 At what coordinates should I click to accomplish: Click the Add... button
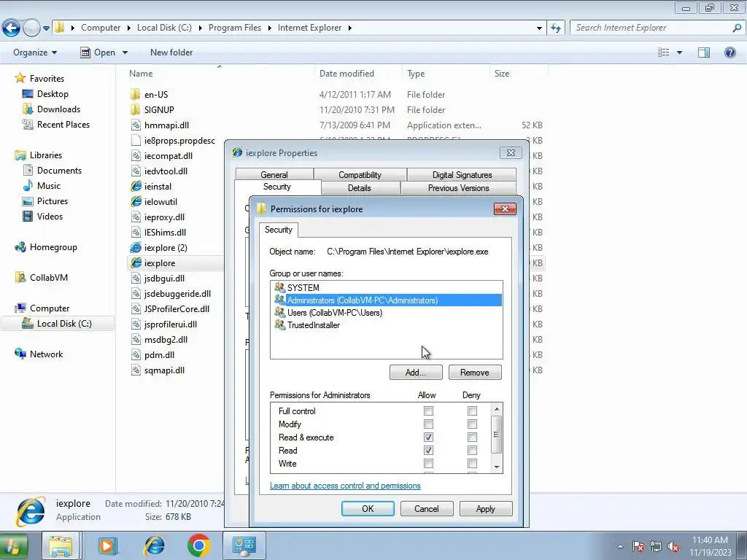click(415, 373)
